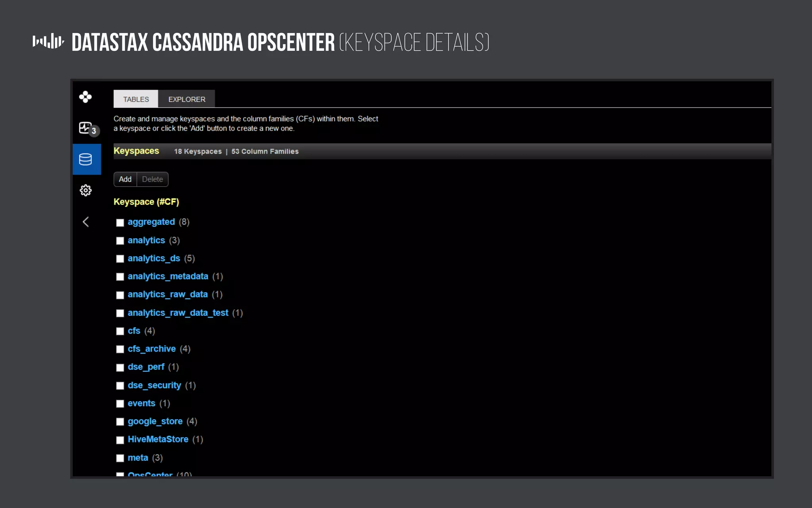The width and height of the screenshot is (812, 508).
Task: Collapse the sidebar with the left arrow
Action: pyautogui.click(x=86, y=222)
